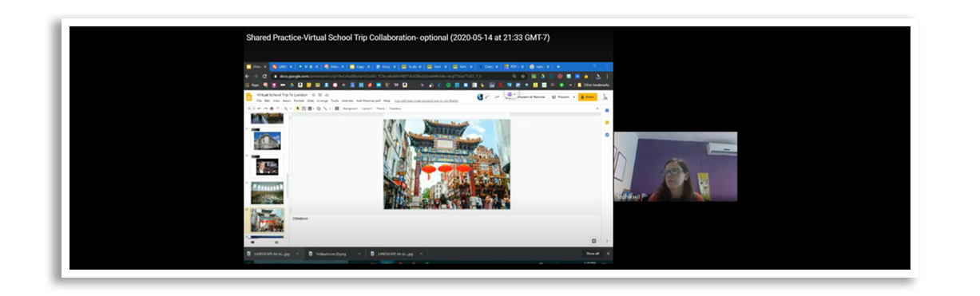This screenshot has height=296, width=980.
Task: Expand first LANDSCAPE A4 download chevron
Action: (298, 254)
